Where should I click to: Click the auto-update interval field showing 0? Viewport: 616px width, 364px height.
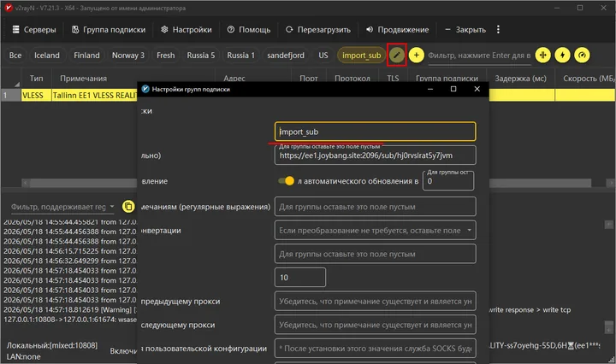click(x=447, y=181)
